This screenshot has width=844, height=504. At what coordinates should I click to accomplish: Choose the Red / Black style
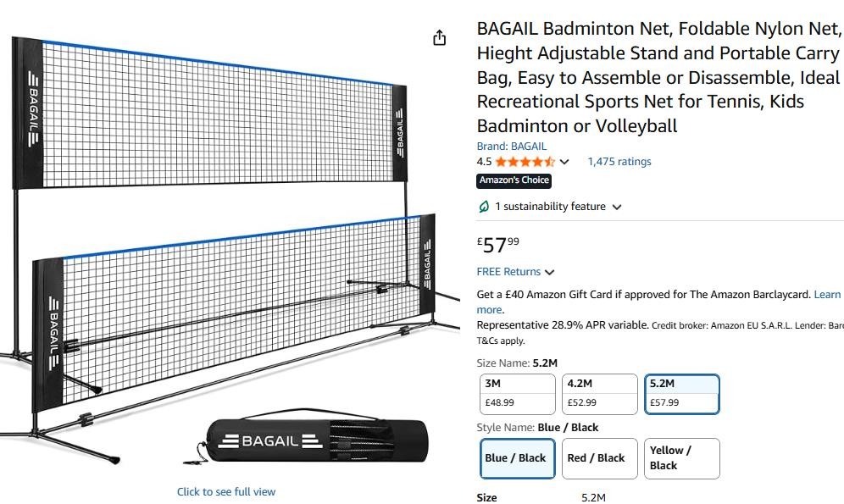[599, 458]
